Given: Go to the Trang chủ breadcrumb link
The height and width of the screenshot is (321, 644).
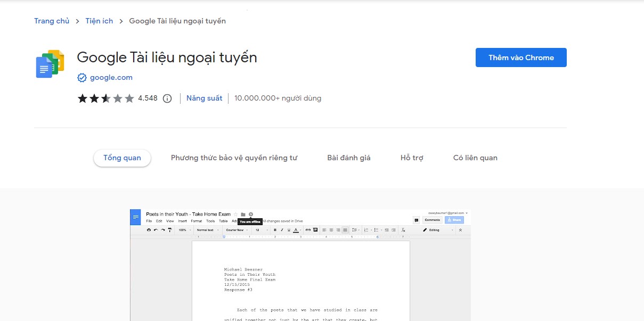Looking at the screenshot, I should coord(52,21).
